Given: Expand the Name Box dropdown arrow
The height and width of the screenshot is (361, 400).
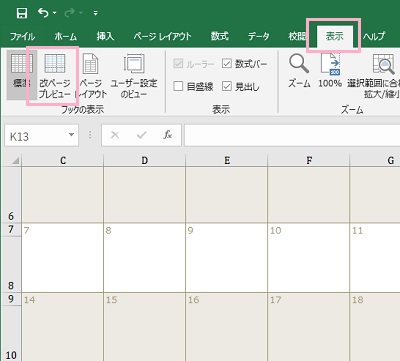Looking at the screenshot, I should pyautogui.click(x=71, y=135).
